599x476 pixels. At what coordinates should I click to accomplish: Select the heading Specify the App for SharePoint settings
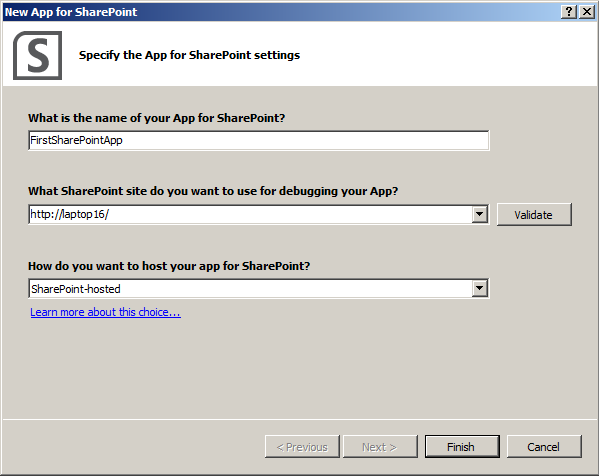point(189,55)
